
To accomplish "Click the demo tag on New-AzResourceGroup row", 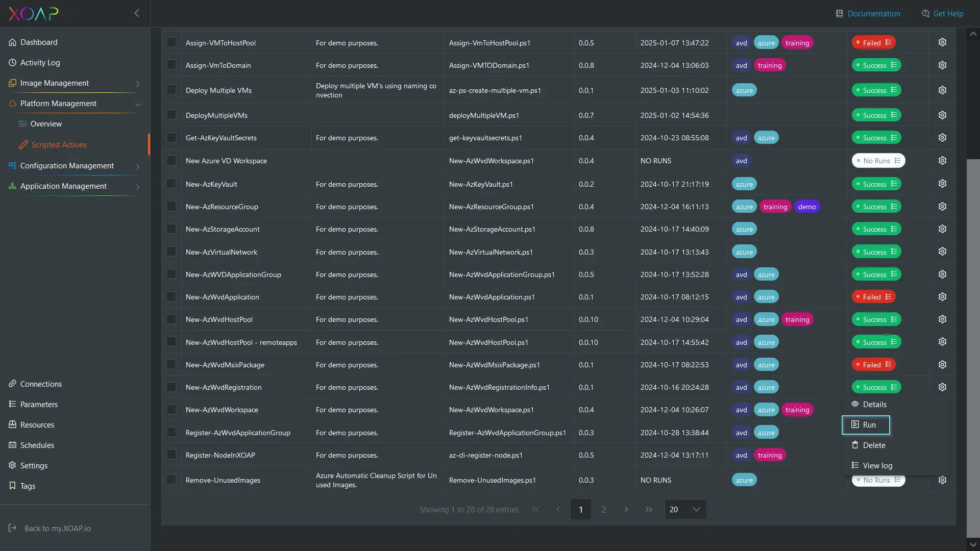I will point(807,207).
